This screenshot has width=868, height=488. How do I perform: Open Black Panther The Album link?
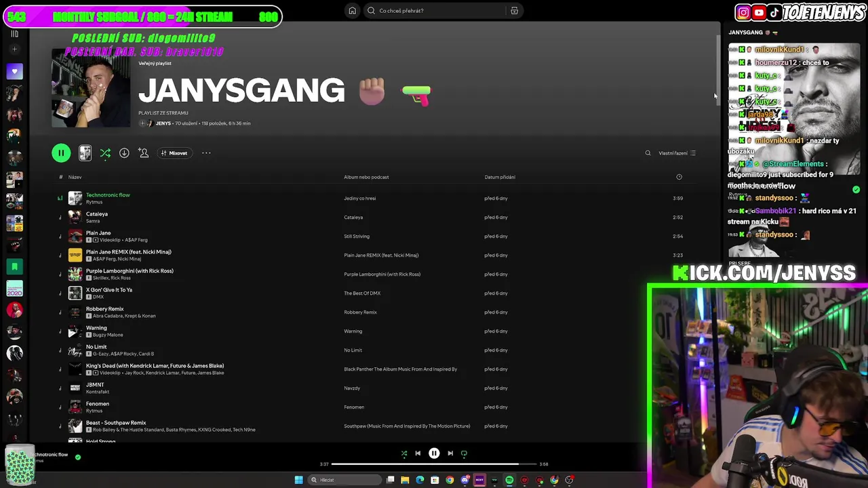400,369
